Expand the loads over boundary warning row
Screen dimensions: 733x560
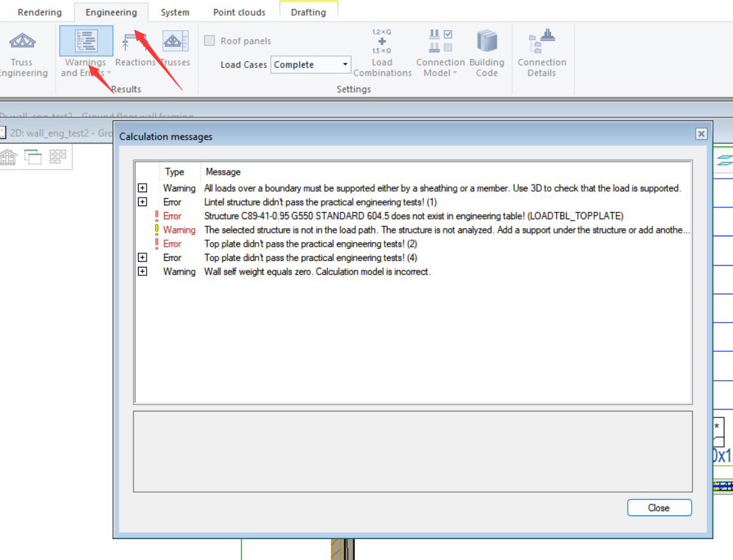pyautogui.click(x=143, y=188)
